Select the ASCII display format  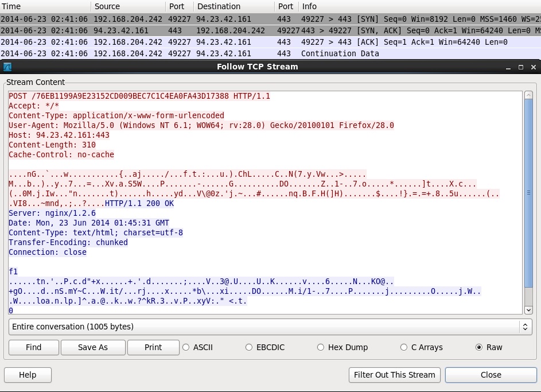click(186, 347)
